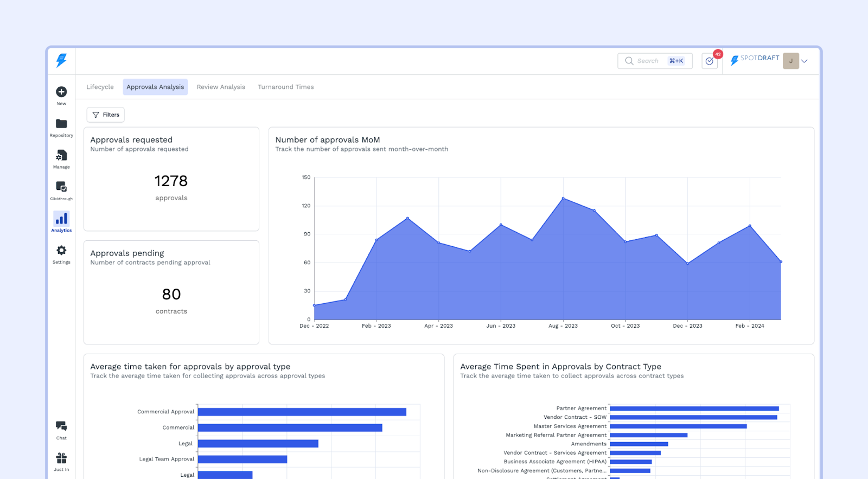The height and width of the screenshot is (479, 868).
Task: Click the J user avatar
Action: [x=790, y=61]
